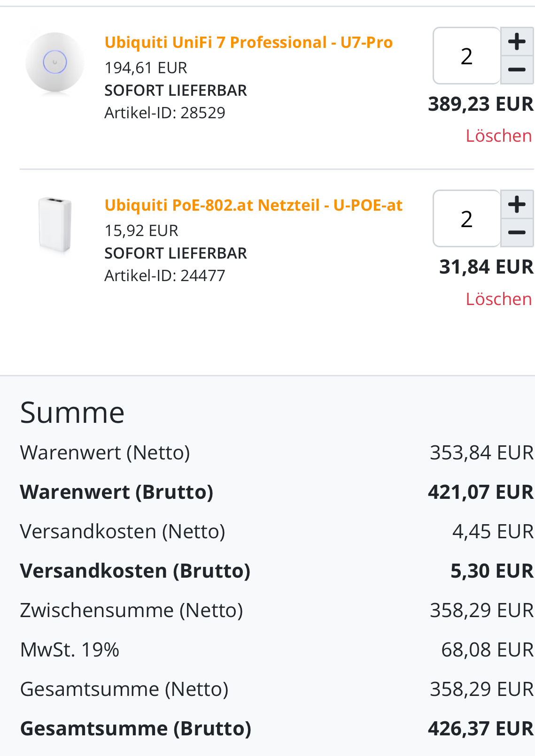This screenshot has height=756, width=535.
Task: Click the MwSt. 19% label
Action: [70, 650]
